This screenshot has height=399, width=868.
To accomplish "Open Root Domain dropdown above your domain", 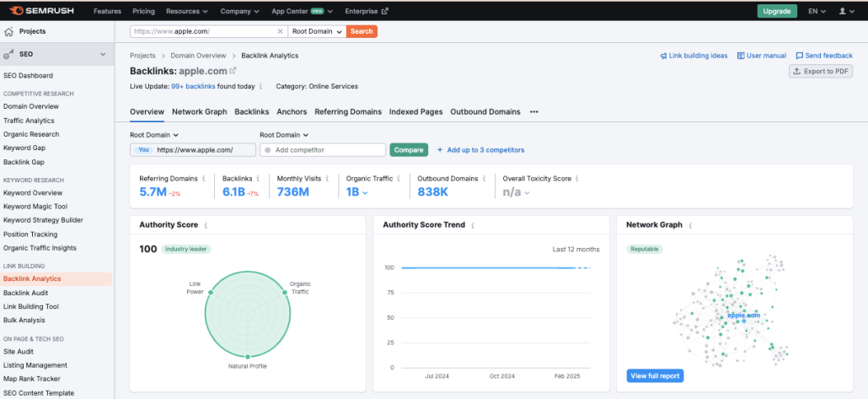I will tap(154, 135).
